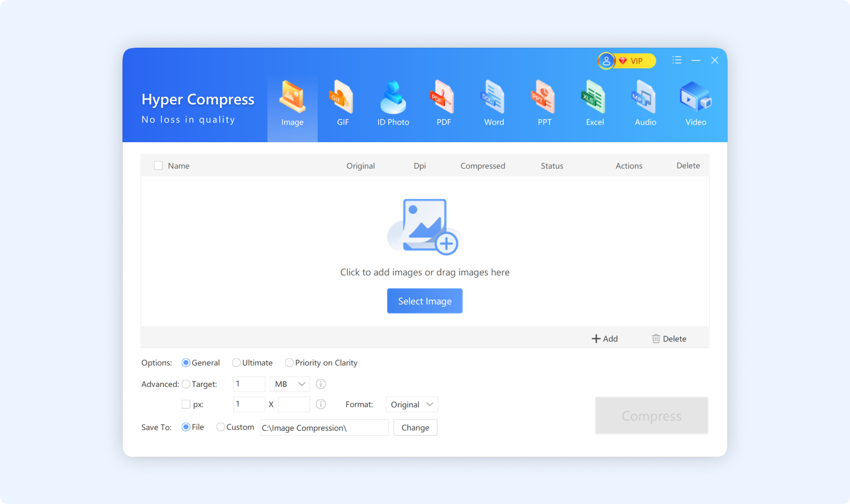
Task: Select the PPT compression tab
Action: (544, 104)
